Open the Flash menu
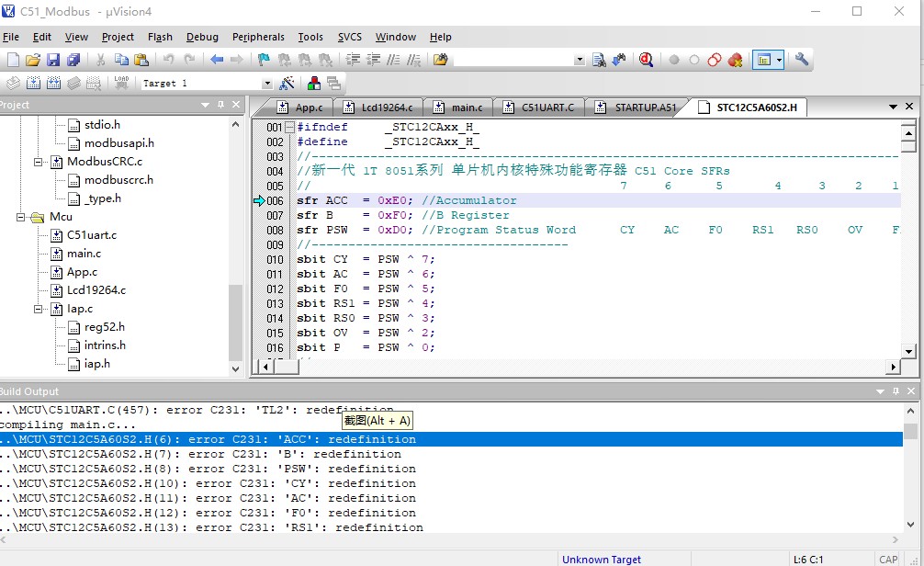This screenshot has height=566, width=924. tap(161, 37)
